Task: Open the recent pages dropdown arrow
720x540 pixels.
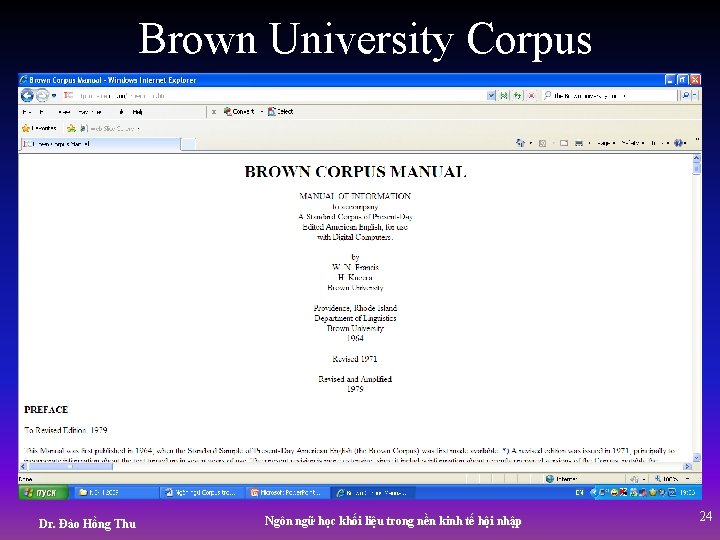Action: (x=54, y=96)
